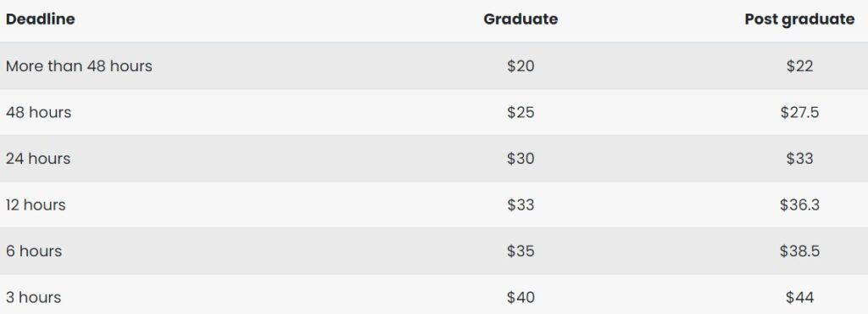Select the 6 hours deadline cell

[x=34, y=251]
